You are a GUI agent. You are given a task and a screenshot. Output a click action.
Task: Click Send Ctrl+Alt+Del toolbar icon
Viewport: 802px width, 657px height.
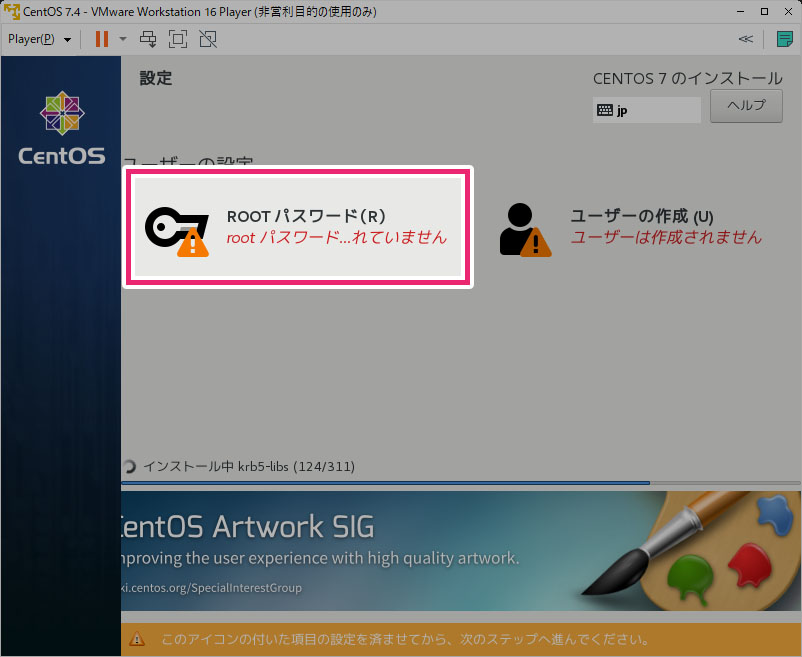coord(148,39)
